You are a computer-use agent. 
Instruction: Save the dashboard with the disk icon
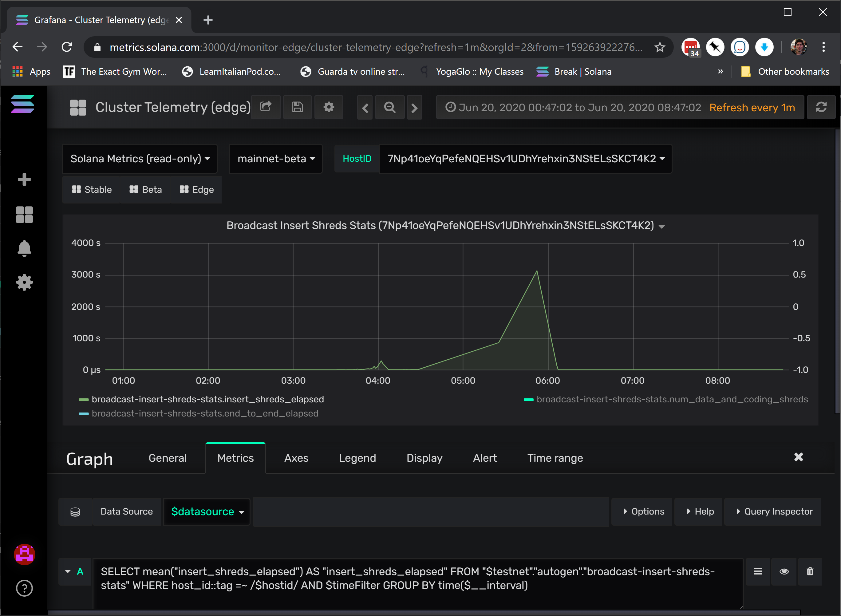pyautogui.click(x=297, y=107)
